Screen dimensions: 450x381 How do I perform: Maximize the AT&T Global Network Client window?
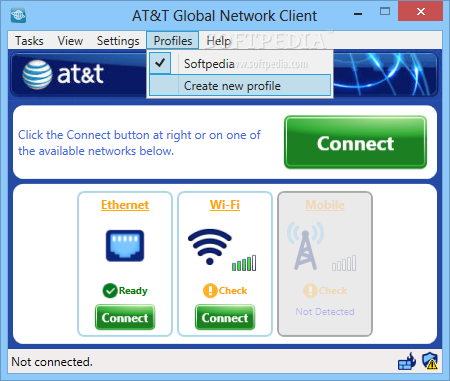[x=385, y=12]
